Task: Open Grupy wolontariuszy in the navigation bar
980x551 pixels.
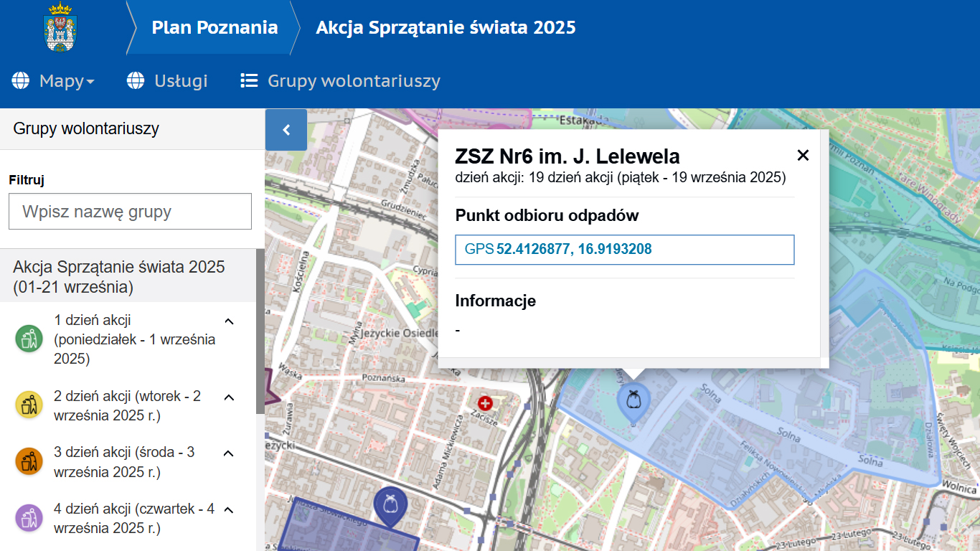Action: 340,81
